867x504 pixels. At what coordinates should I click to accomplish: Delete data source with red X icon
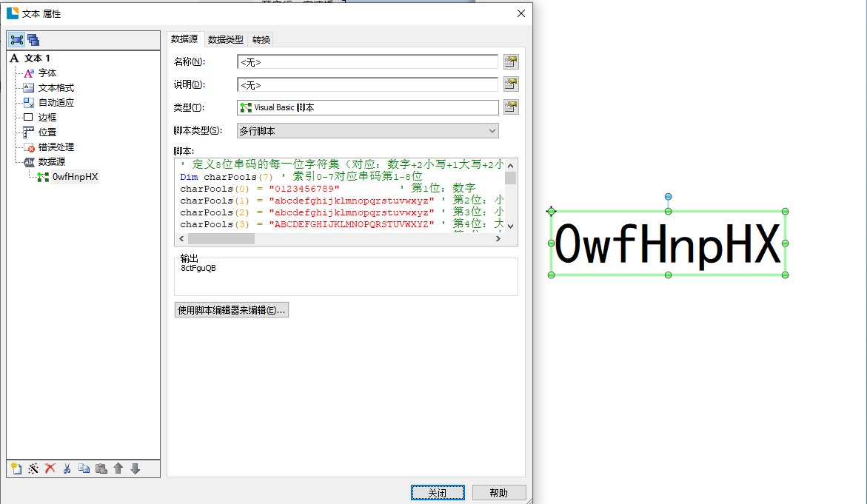coord(50,468)
